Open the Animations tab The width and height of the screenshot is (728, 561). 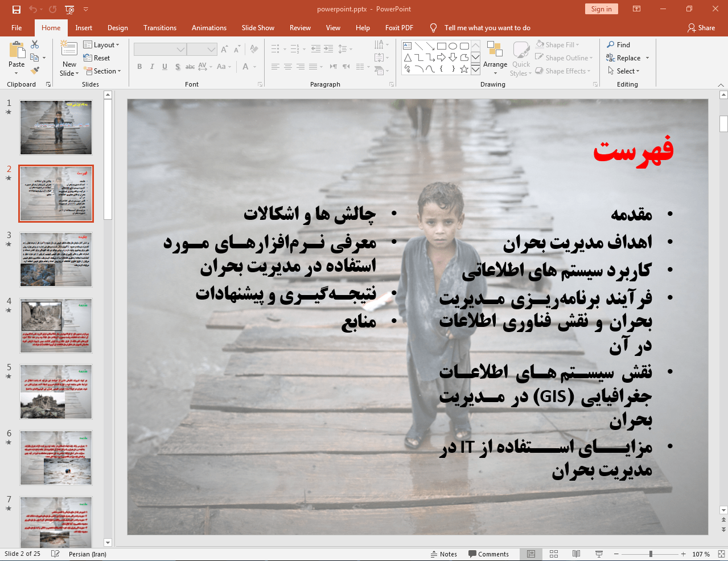209,28
